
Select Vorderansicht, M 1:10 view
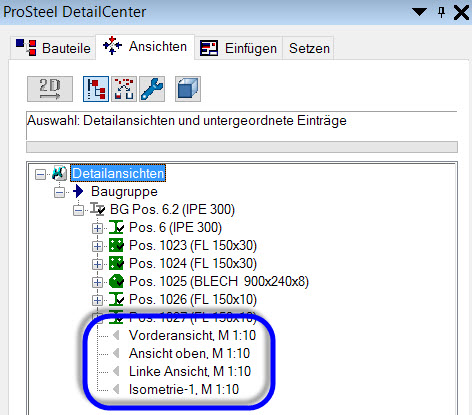pyautogui.click(x=192, y=335)
